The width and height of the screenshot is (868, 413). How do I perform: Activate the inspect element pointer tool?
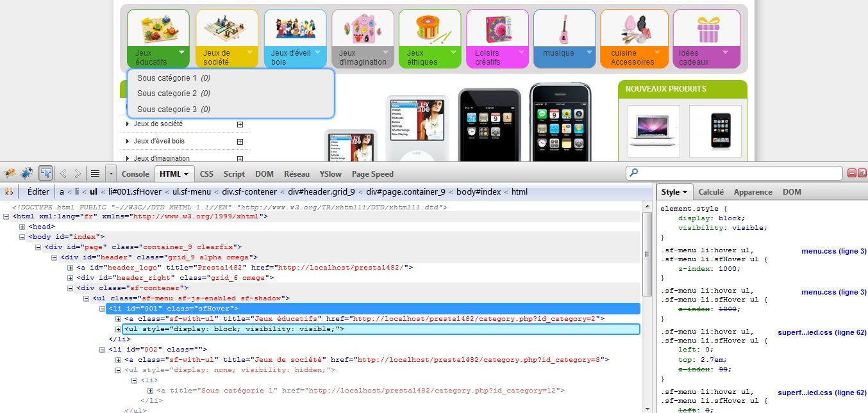pyautogui.click(x=46, y=174)
